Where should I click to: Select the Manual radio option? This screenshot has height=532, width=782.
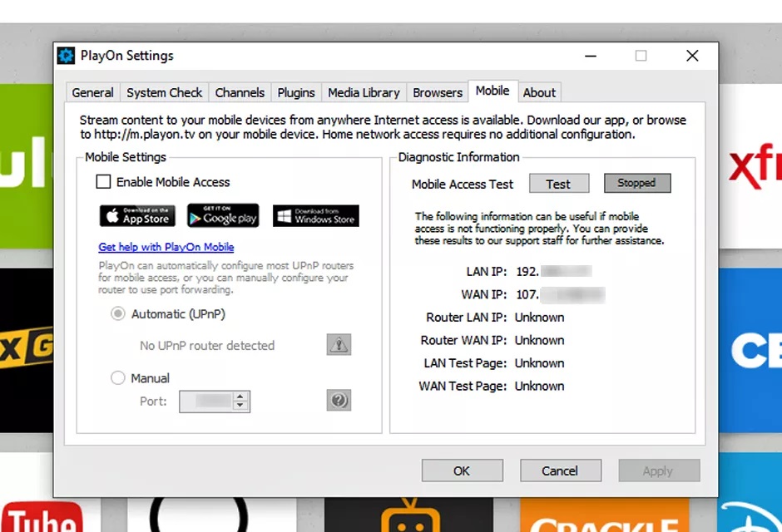(x=118, y=378)
